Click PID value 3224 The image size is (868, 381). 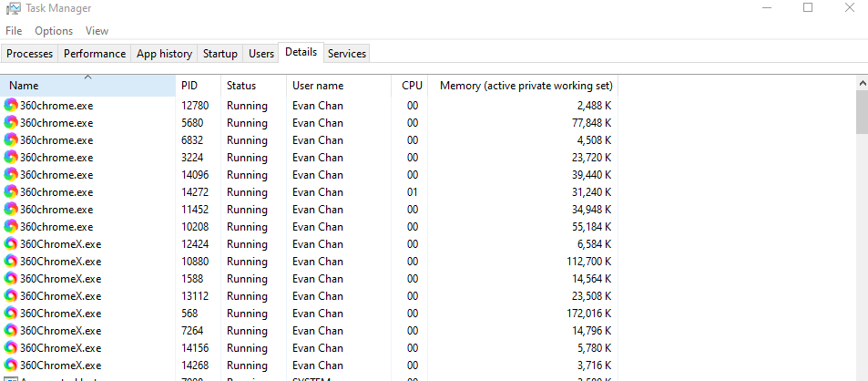point(192,158)
